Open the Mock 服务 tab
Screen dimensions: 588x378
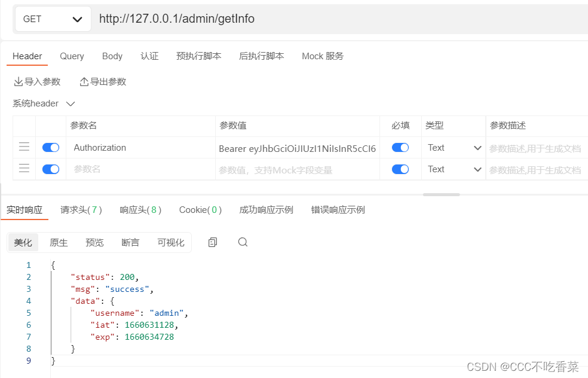322,56
